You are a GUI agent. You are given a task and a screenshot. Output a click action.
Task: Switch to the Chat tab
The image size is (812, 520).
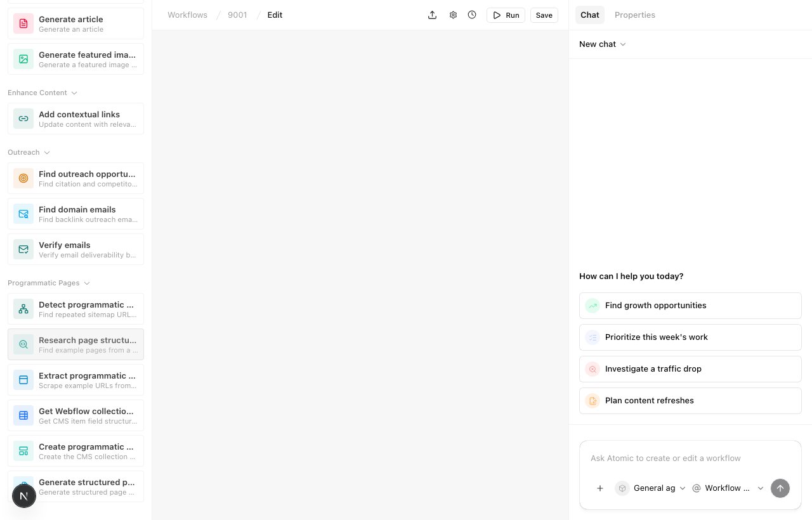click(x=590, y=15)
